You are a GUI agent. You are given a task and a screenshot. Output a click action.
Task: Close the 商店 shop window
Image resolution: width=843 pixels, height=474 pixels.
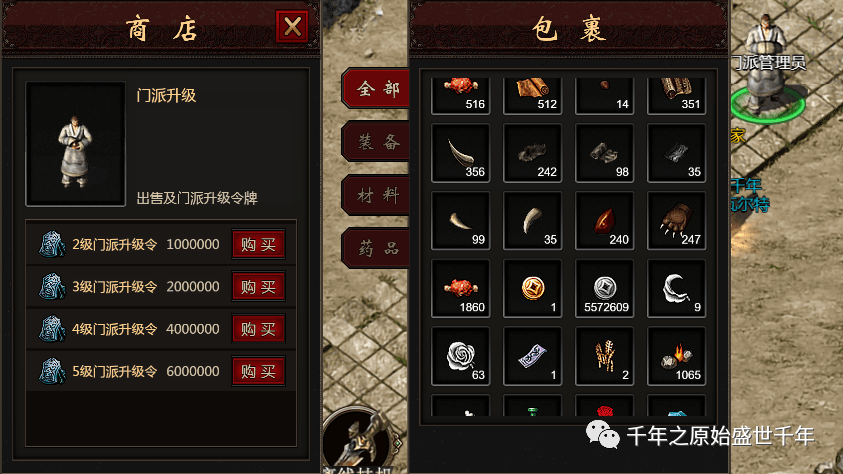click(x=292, y=26)
